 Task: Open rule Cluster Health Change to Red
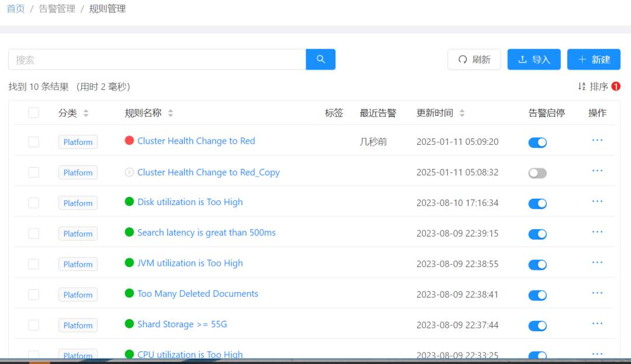[196, 141]
